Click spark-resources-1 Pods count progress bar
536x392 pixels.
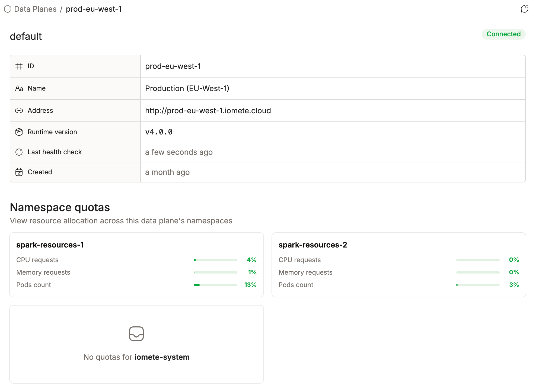coord(216,285)
